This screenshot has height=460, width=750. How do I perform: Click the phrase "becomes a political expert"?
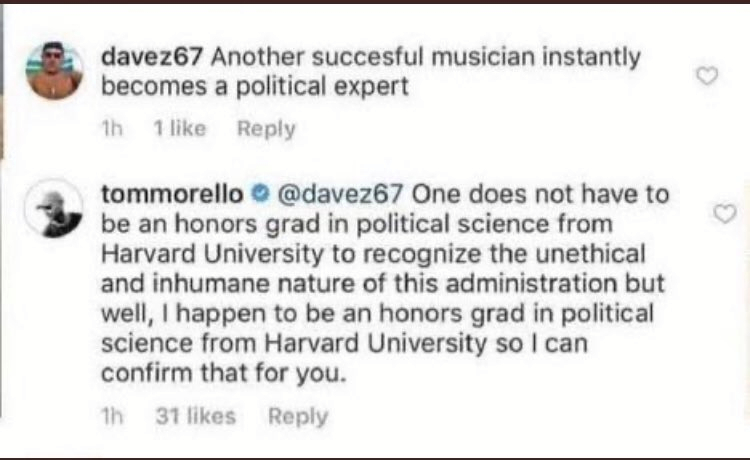[255, 86]
